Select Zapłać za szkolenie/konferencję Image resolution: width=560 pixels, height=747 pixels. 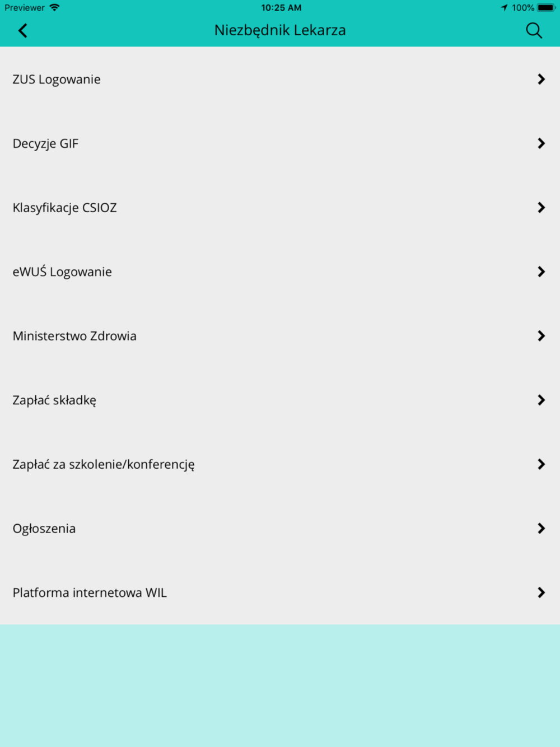pos(280,464)
